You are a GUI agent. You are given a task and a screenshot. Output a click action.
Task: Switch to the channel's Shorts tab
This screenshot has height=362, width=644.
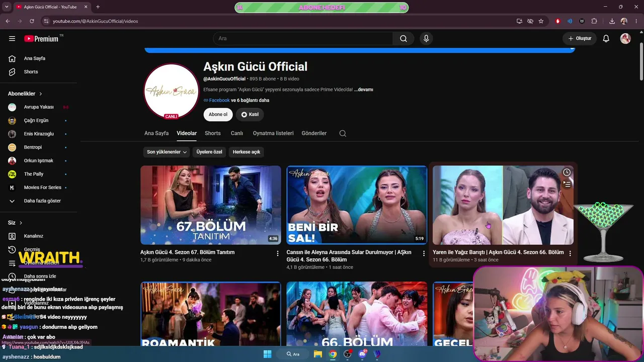point(213,133)
